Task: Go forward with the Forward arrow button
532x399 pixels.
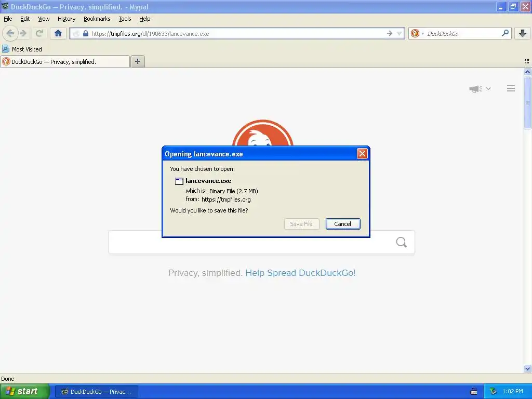Action: point(23,33)
